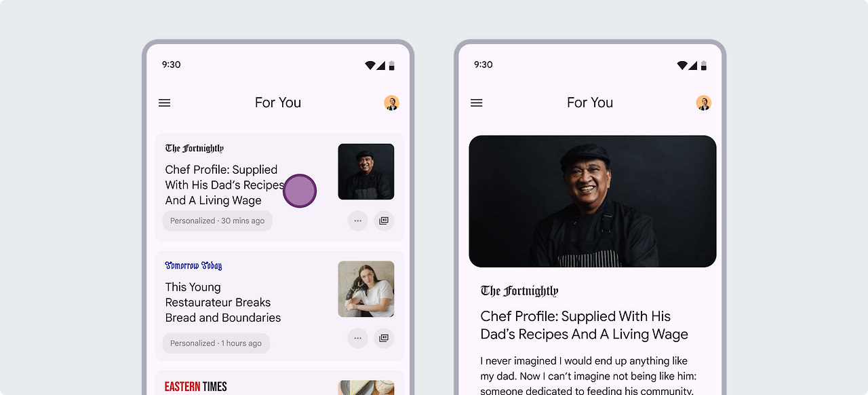Screen dimensions: 868x395
Task: Click the large chef hero image
Action: [593, 201]
